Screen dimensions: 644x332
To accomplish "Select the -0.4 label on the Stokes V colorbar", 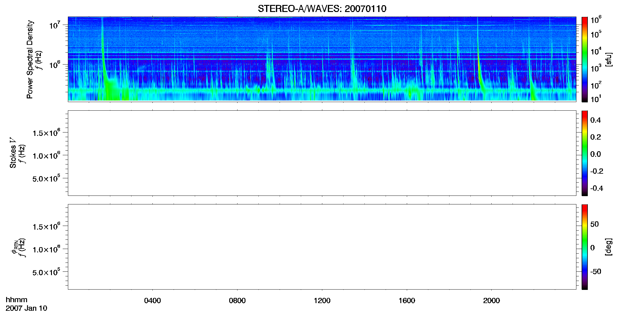I will pyautogui.click(x=597, y=188).
